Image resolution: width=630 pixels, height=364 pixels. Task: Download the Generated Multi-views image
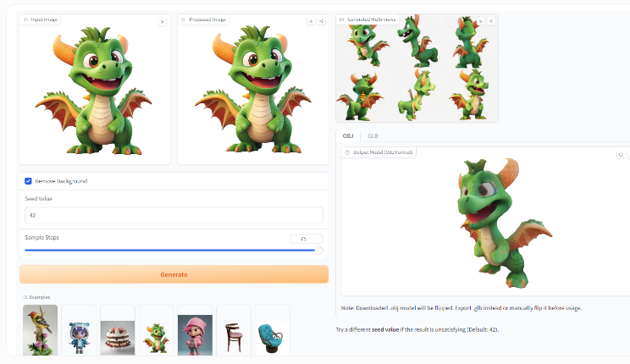[x=480, y=21]
